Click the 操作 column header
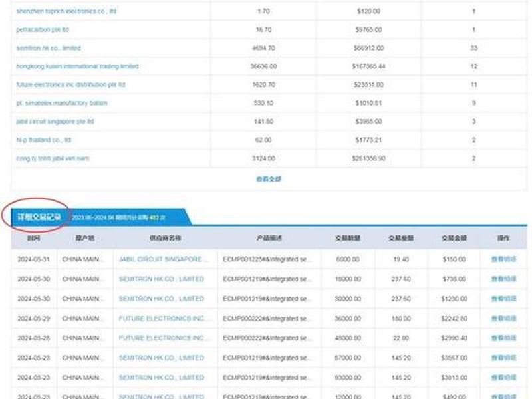Screen dimensions: 532x399 pos(503,238)
